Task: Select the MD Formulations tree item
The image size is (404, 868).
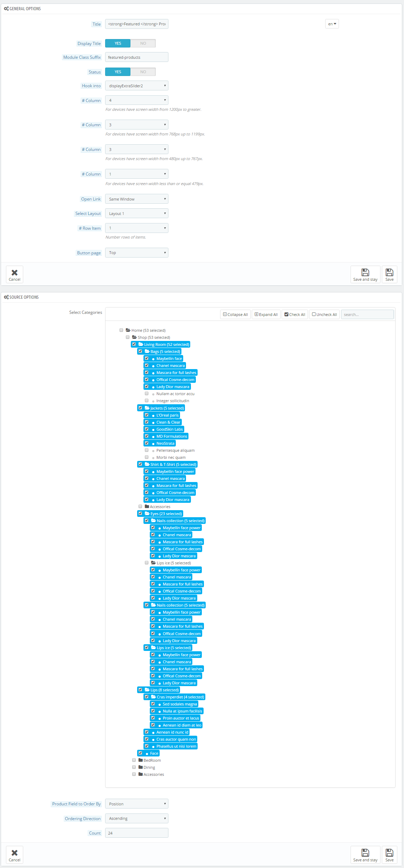Action: coord(172,436)
